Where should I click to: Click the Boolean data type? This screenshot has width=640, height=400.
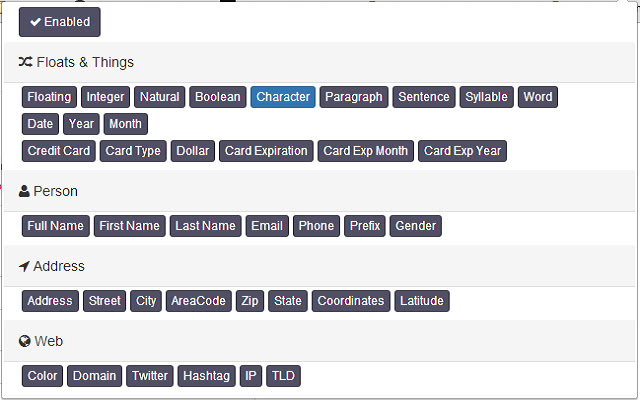click(218, 97)
